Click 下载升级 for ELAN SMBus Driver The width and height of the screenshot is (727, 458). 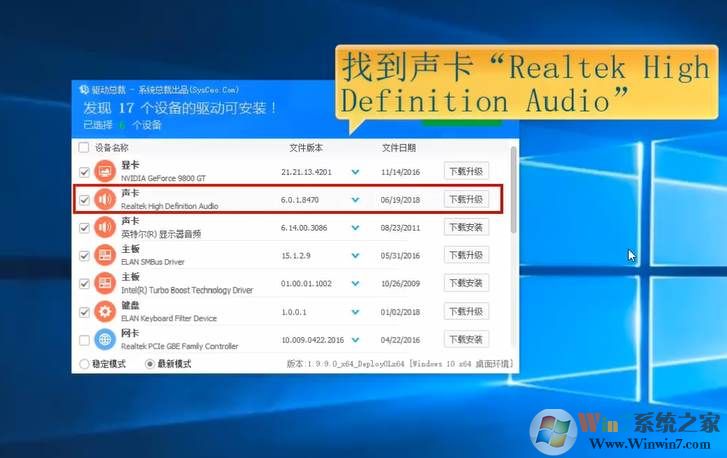[466, 255]
